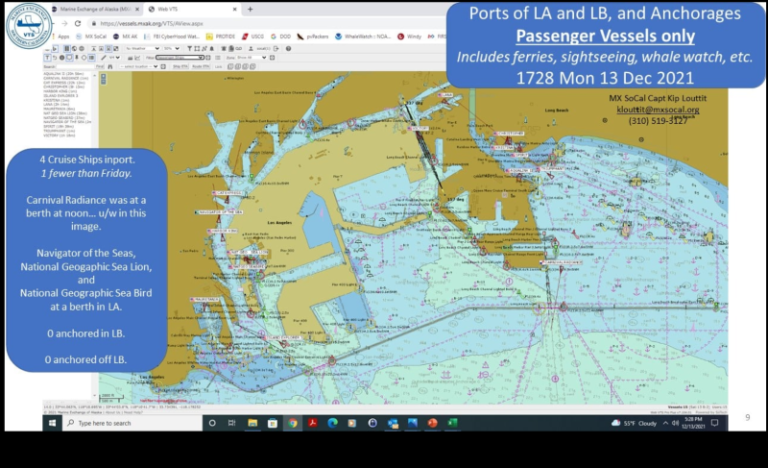Open the No Weather dropdown
Image resolution: width=768 pixels, height=468 pixels.
pos(141,48)
